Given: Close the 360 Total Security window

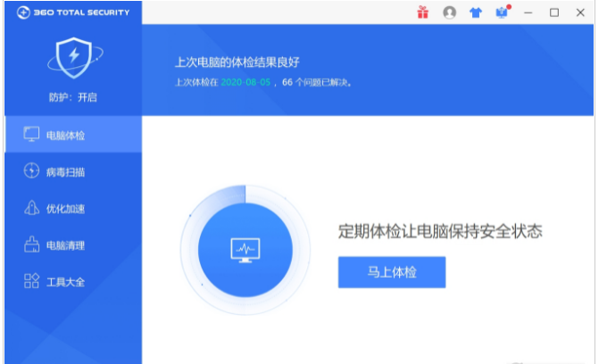Looking at the screenshot, I should (x=580, y=12).
